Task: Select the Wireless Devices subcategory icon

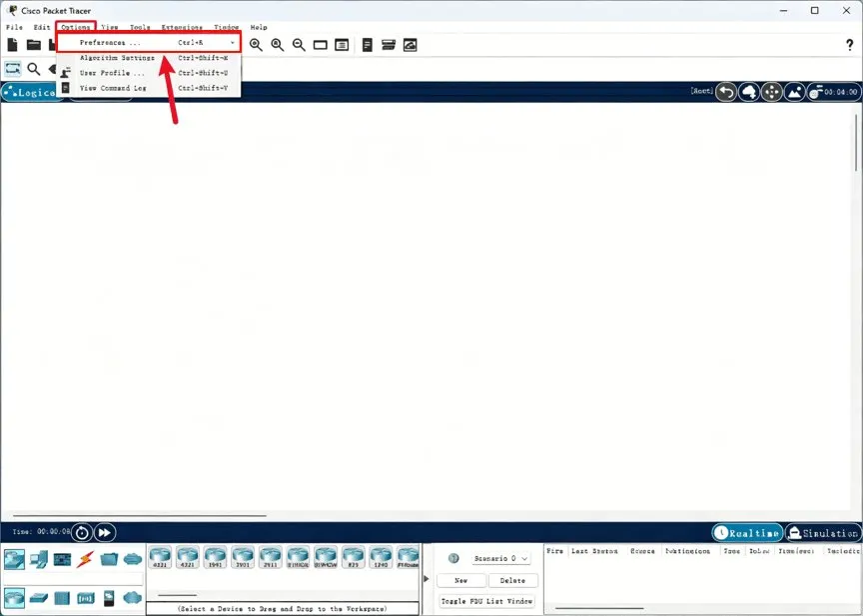Action: (85, 598)
